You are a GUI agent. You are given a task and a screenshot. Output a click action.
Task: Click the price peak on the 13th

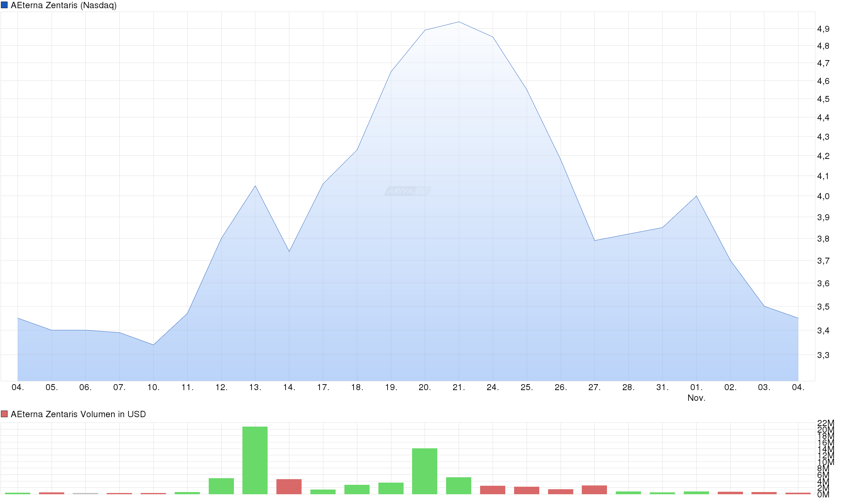255,186
